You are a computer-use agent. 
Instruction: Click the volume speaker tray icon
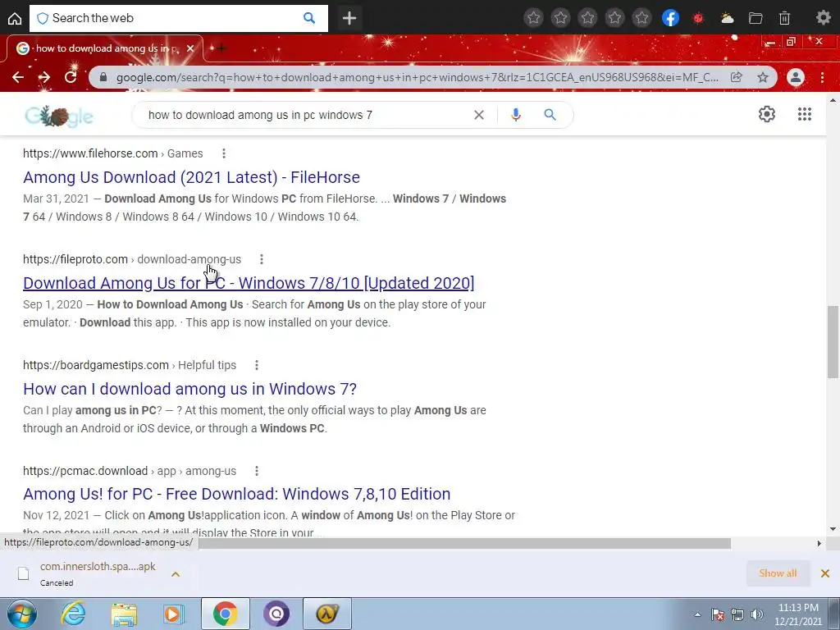click(757, 614)
